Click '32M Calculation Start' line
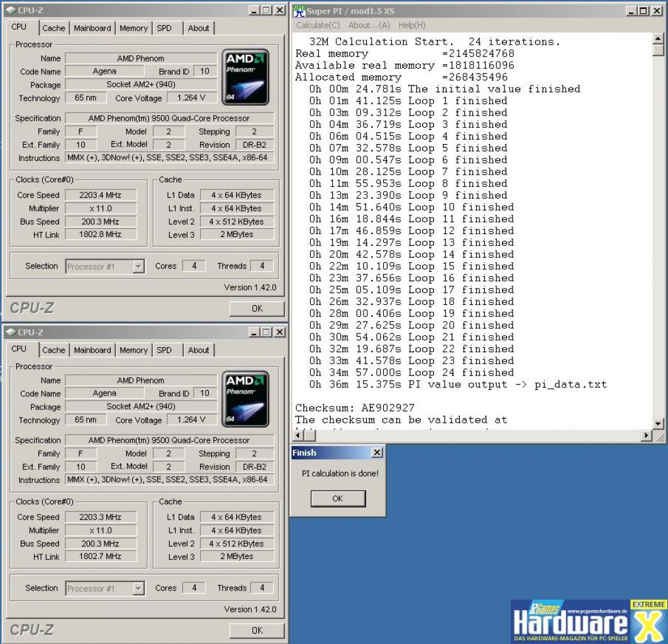Viewport: 668px width, 644px height. [435, 42]
